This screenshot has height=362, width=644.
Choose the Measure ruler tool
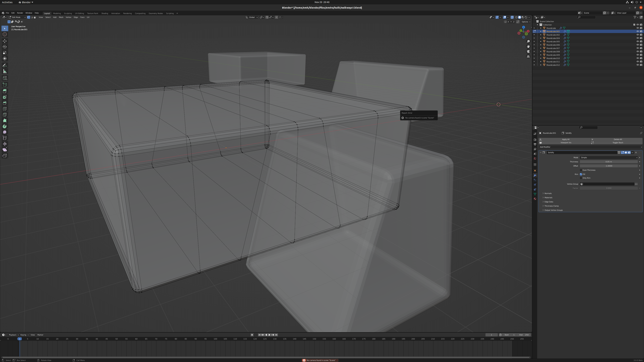[x=5, y=71]
